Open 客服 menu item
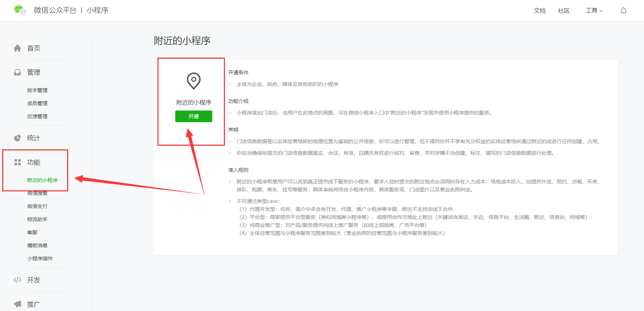Image resolution: width=644 pixels, height=311 pixels. click(x=32, y=232)
